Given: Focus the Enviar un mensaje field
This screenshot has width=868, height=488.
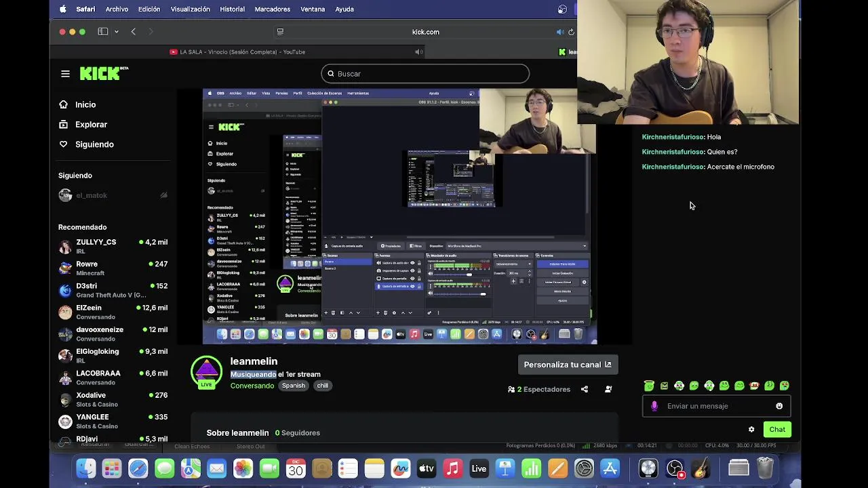Looking at the screenshot, I should (717, 406).
